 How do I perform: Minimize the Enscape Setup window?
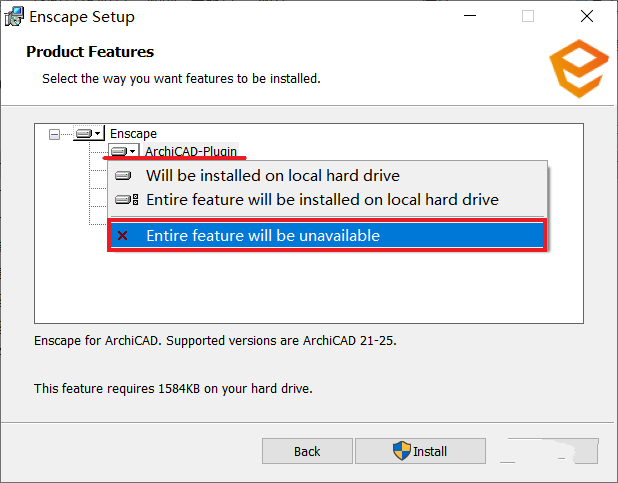pyautogui.click(x=470, y=16)
